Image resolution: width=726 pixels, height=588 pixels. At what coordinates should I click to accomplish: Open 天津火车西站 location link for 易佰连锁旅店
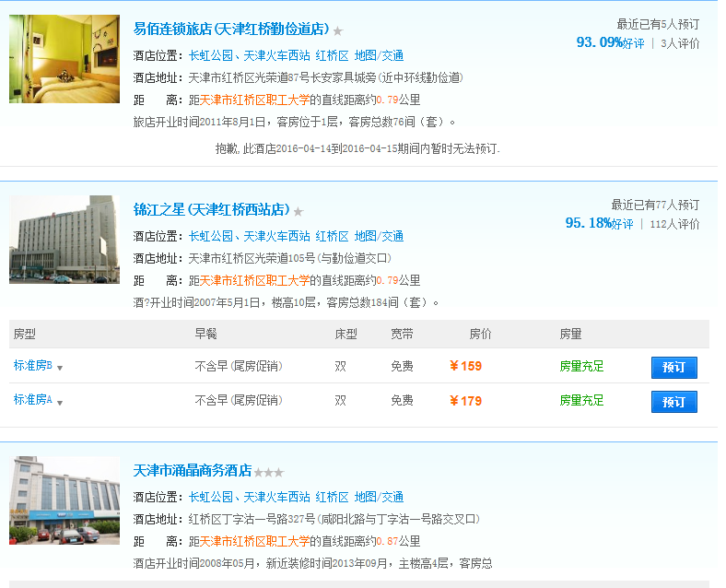[277, 55]
